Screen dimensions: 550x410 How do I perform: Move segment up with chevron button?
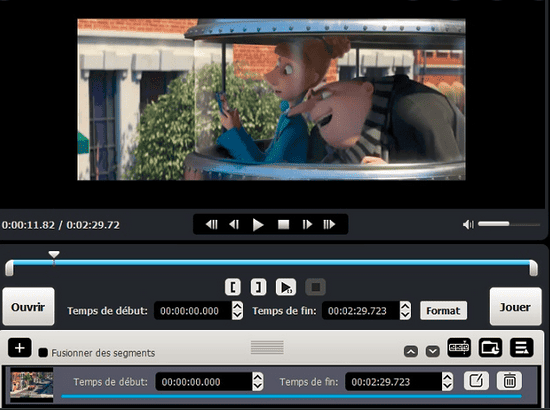[411, 351]
